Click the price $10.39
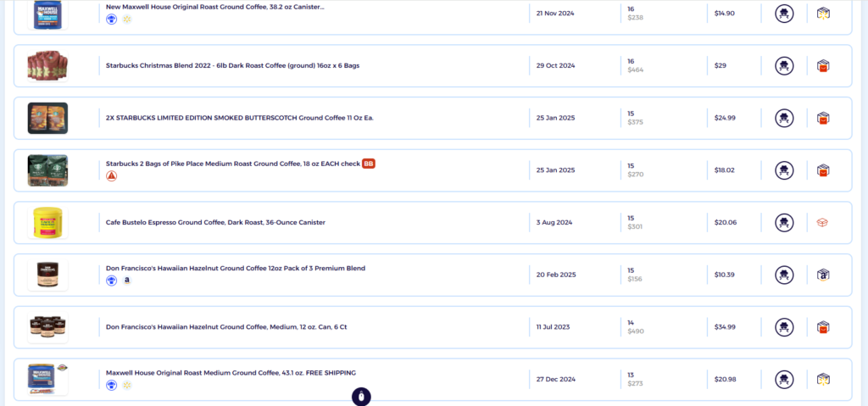 pos(725,275)
